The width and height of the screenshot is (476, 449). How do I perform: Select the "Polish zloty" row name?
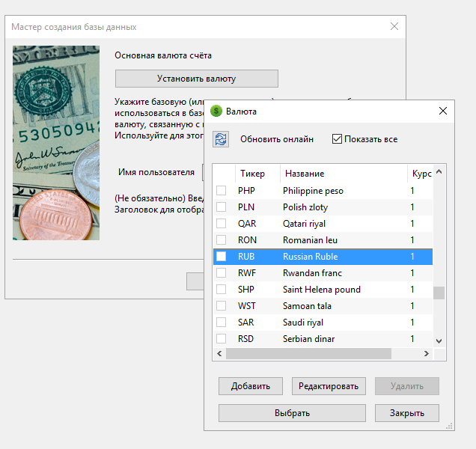click(x=305, y=207)
